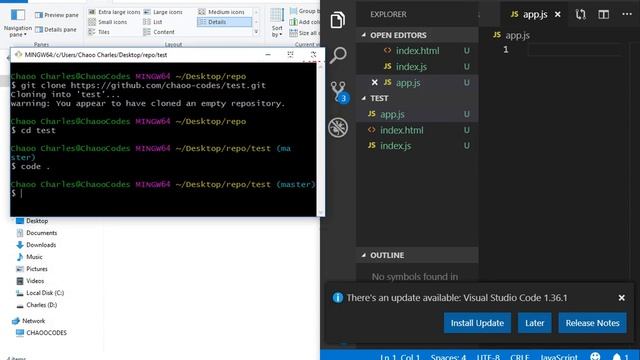
Task: Close app.js in Open Editors list
Action: click(374, 82)
